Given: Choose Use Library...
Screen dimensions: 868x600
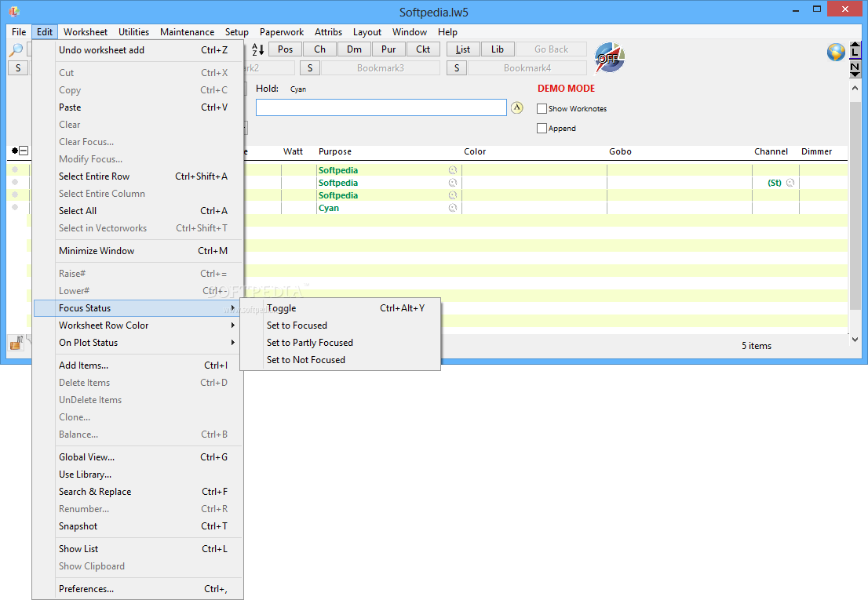Looking at the screenshot, I should [138, 475].
